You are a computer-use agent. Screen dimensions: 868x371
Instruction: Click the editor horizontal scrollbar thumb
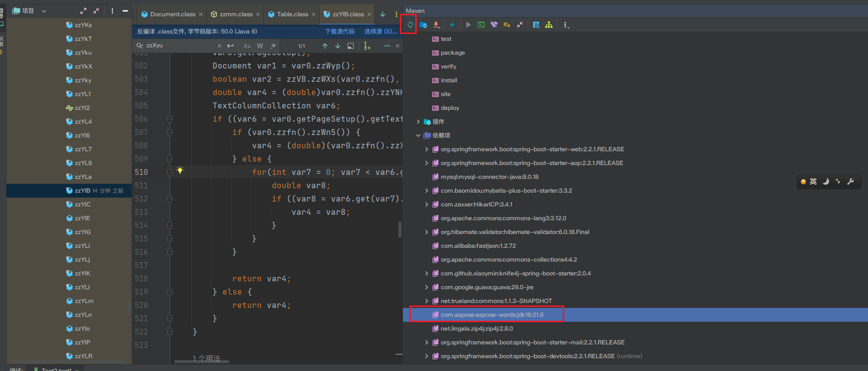[202, 361]
